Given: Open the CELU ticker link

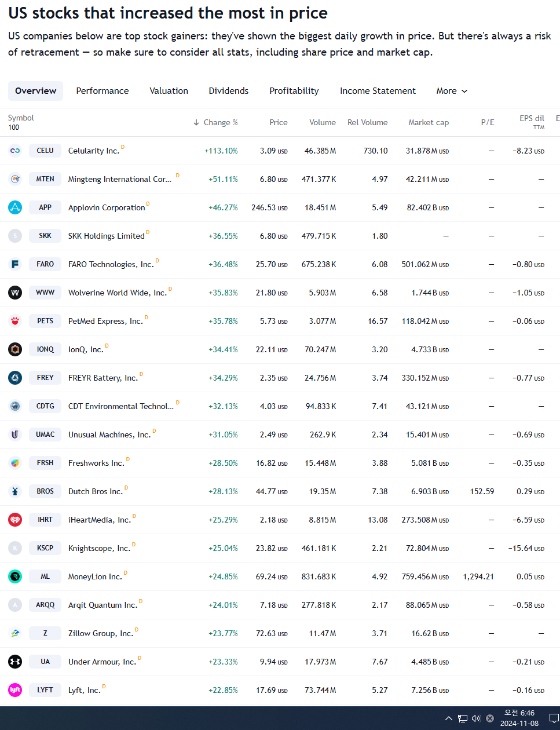Looking at the screenshot, I should [45, 151].
